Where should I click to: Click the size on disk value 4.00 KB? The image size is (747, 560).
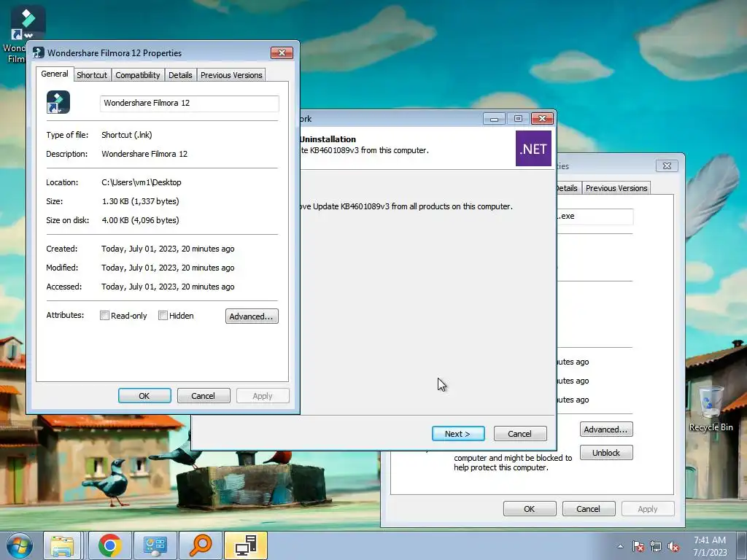pos(141,220)
